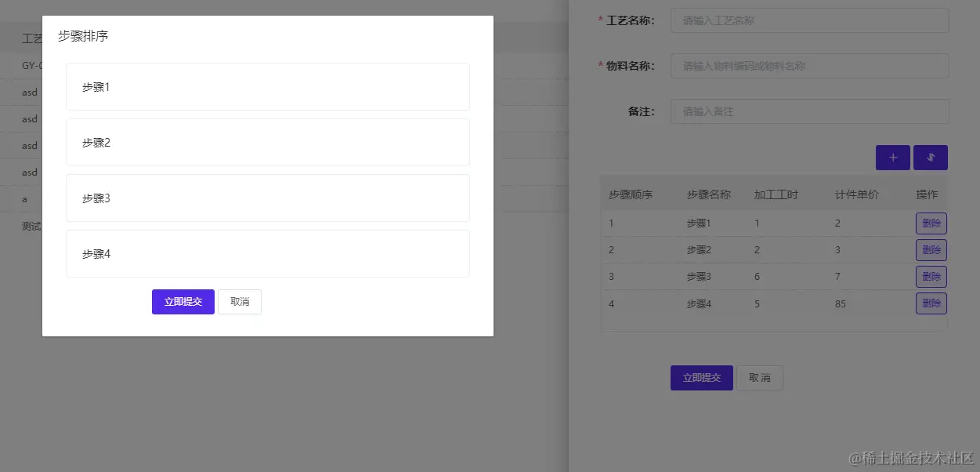Click the 计件单价 column header

click(x=857, y=194)
